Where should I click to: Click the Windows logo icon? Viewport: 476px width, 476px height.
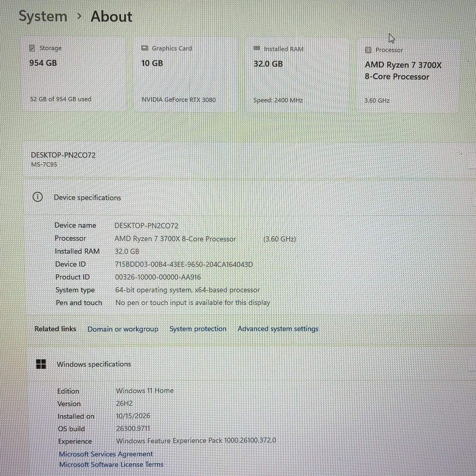click(41, 364)
